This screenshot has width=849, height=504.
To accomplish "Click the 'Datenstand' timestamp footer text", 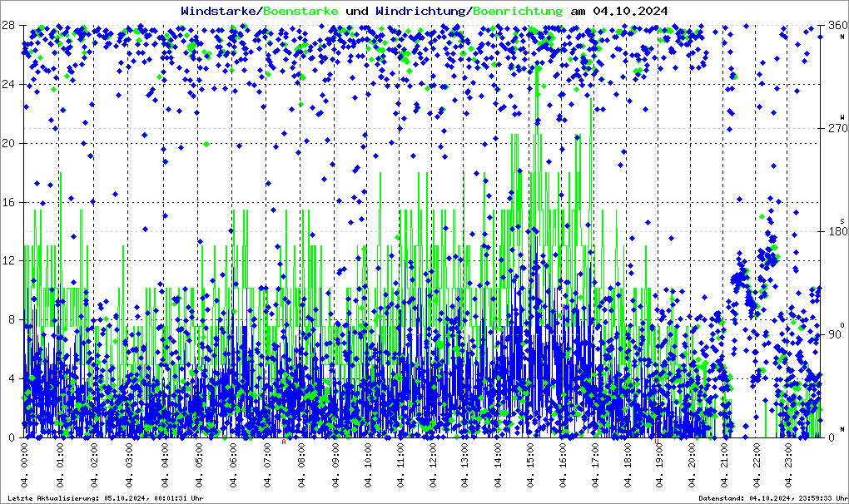I will click(x=772, y=498).
